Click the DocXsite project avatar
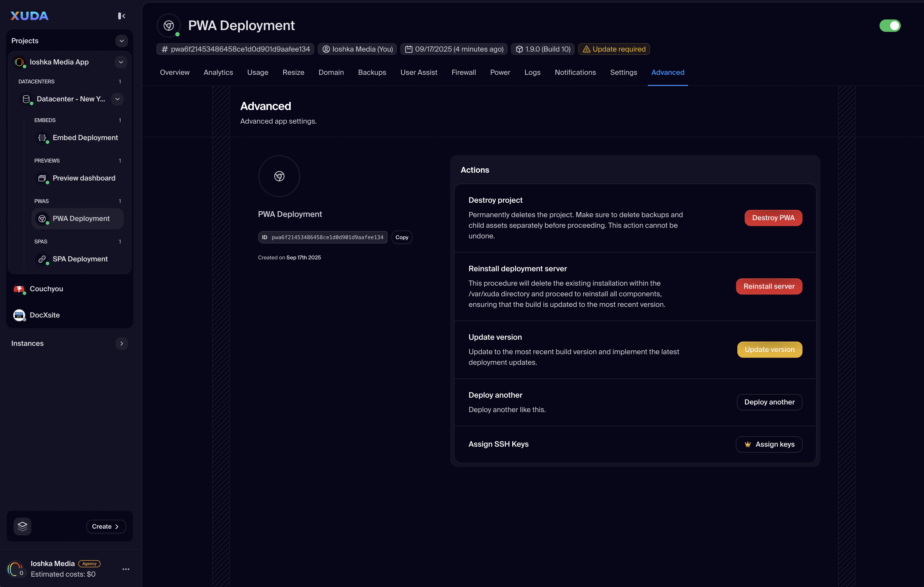 (x=19, y=315)
